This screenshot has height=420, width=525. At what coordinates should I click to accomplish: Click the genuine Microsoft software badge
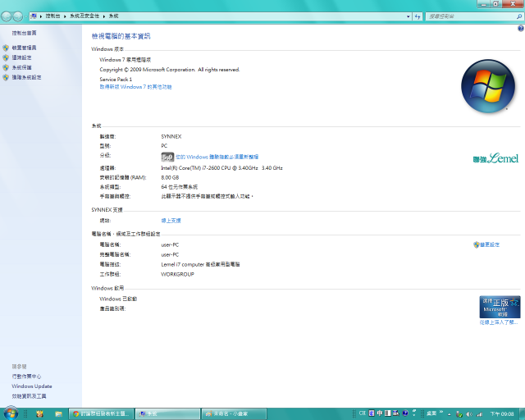(500, 307)
